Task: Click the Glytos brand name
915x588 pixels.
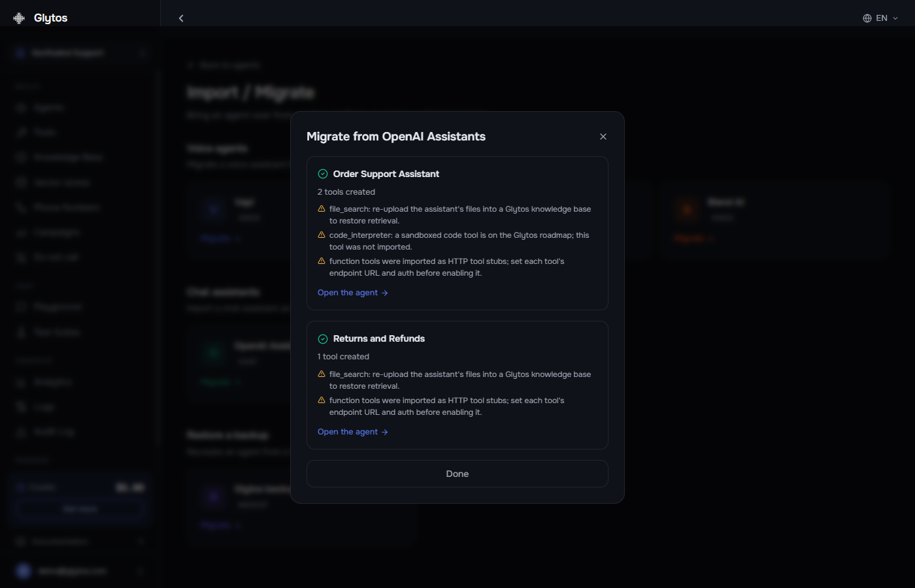Action: click(51, 18)
